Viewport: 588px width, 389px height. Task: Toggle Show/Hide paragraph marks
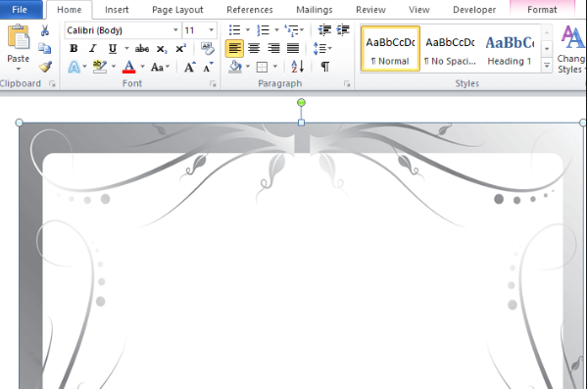pos(324,67)
